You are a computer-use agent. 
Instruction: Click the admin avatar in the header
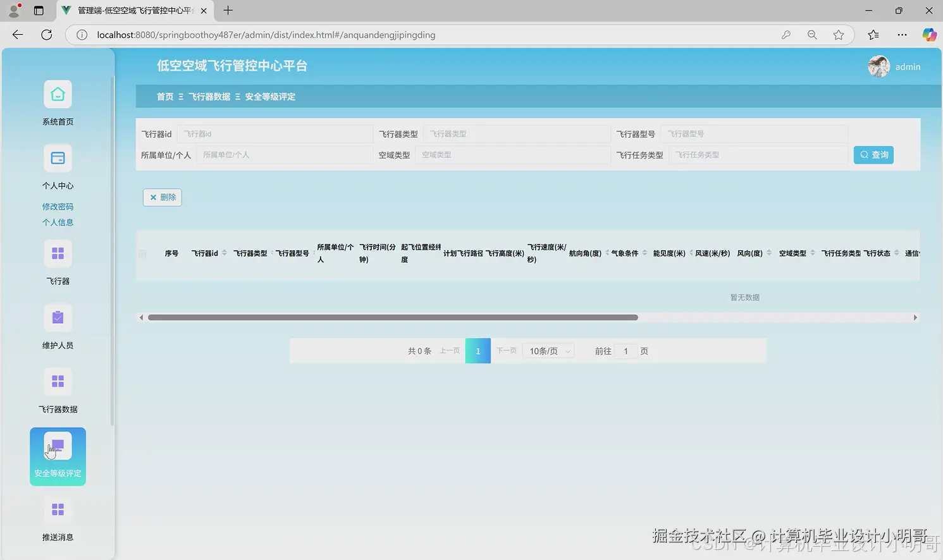pos(878,66)
